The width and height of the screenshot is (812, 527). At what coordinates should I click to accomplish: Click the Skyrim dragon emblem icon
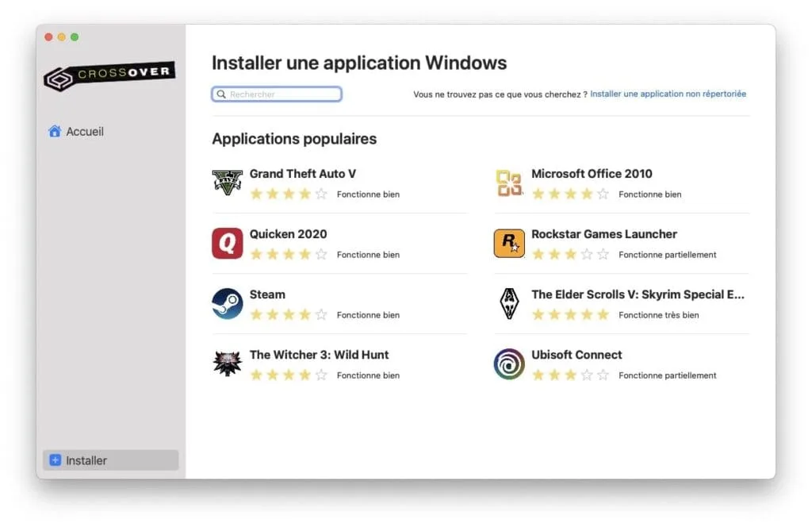pos(509,304)
